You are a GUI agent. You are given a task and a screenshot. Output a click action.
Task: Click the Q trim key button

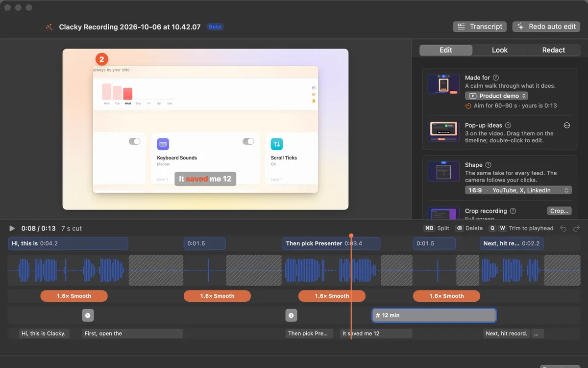click(x=492, y=228)
